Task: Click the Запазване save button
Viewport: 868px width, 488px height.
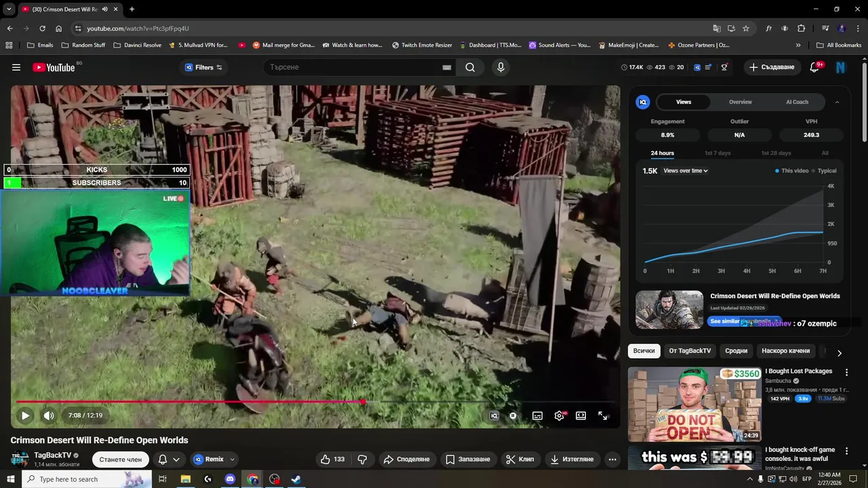Action: pos(468,460)
